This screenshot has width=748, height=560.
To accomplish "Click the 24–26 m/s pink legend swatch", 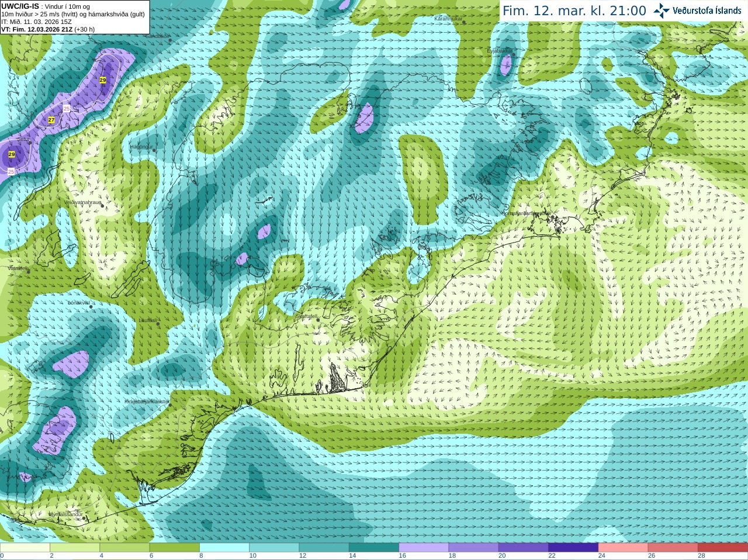I will click(x=623, y=548).
